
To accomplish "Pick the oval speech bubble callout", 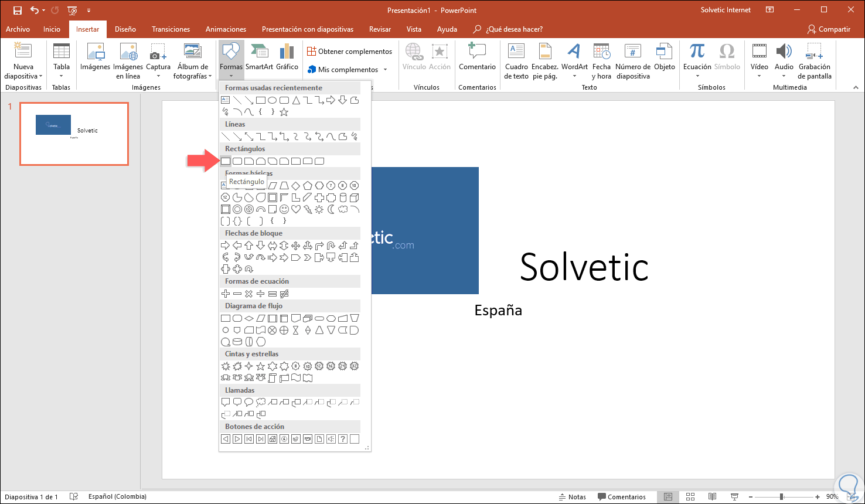I will tap(249, 403).
